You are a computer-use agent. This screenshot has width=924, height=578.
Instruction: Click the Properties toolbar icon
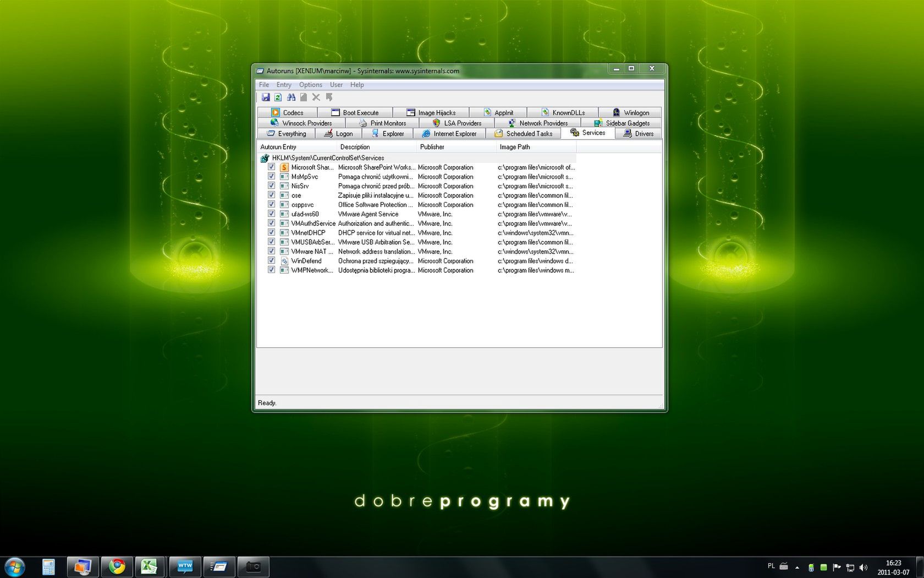(304, 97)
